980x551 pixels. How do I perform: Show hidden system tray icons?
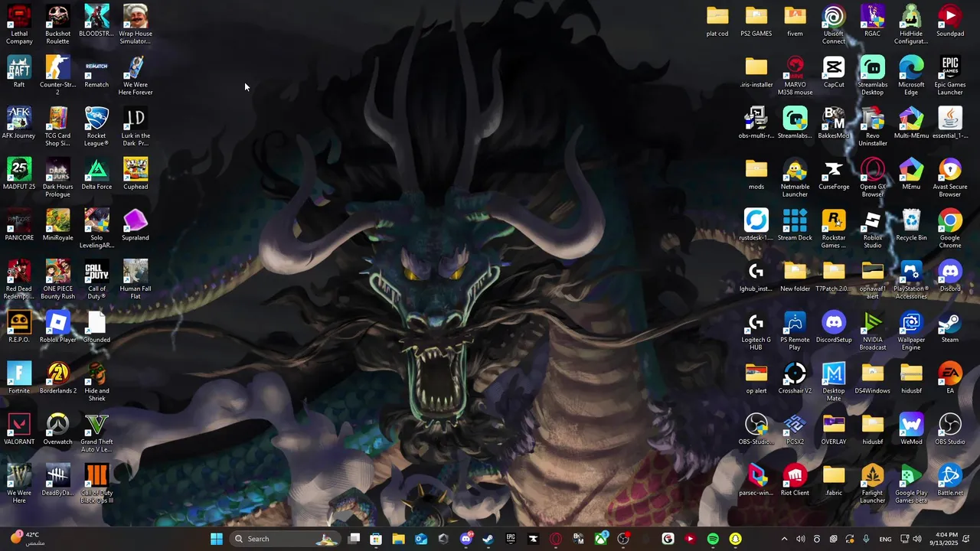point(784,539)
